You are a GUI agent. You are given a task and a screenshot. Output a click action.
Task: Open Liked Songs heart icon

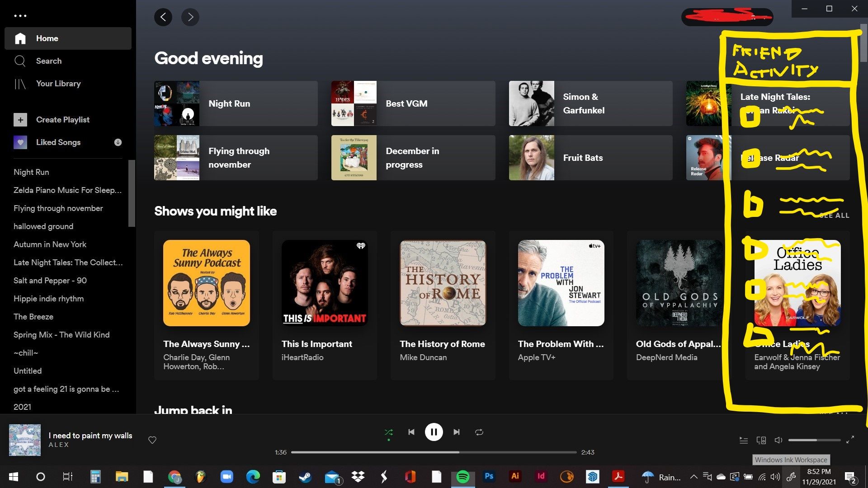click(20, 142)
